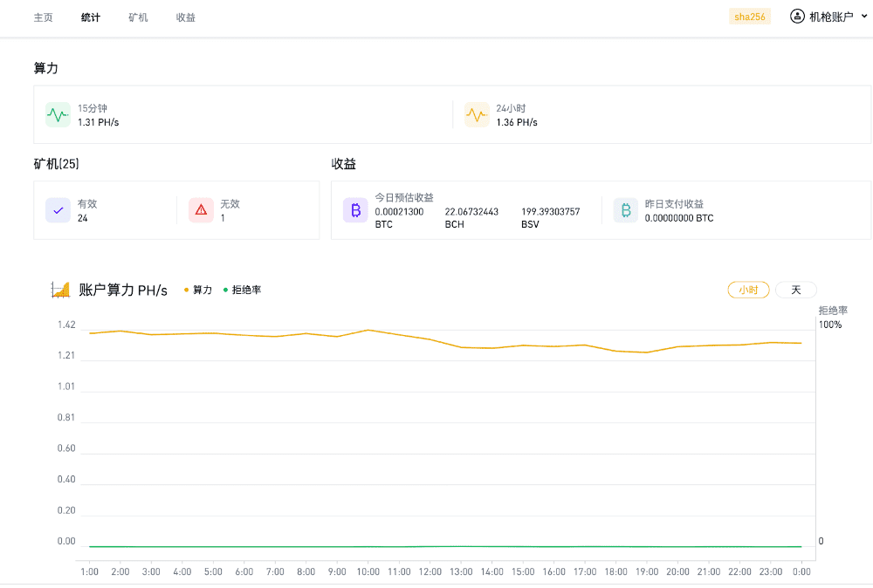Open the sha256 algorithm selector
Screen dimensions: 873x588
[749, 17]
